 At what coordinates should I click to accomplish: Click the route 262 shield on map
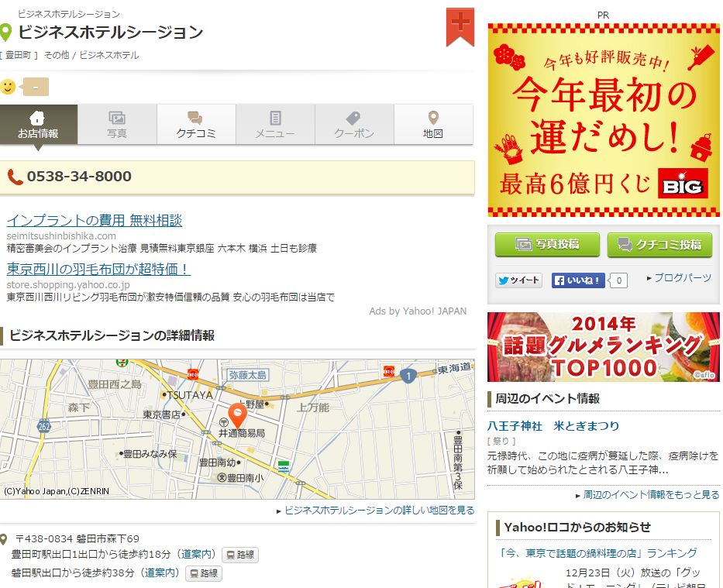coord(44,426)
